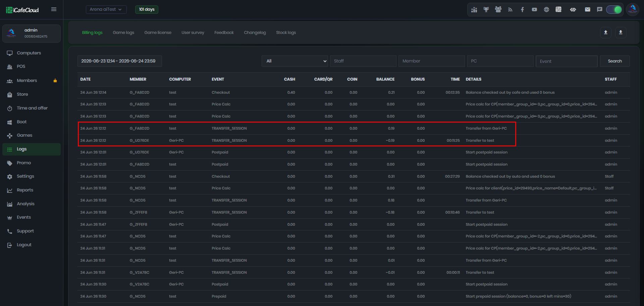This screenshot has height=306, width=644.
Task: Click the globe website icon
Action: (546, 10)
